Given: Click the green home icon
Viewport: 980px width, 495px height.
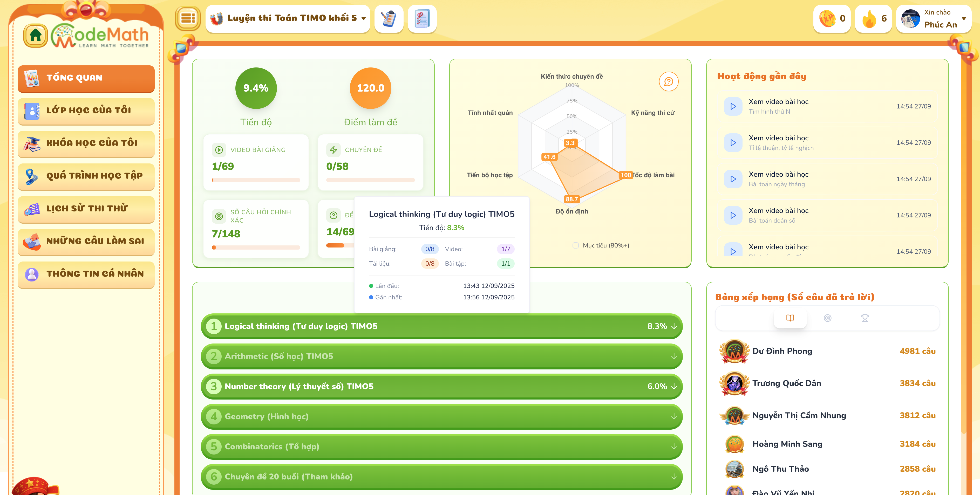Looking at the screenshot, I should point(35,35).
